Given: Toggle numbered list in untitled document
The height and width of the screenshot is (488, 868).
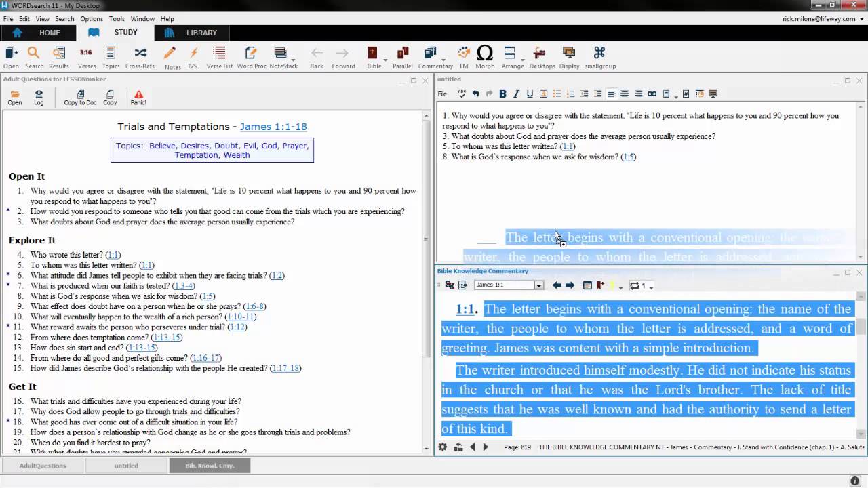Looking at the screenshot, I should [570, 94].
